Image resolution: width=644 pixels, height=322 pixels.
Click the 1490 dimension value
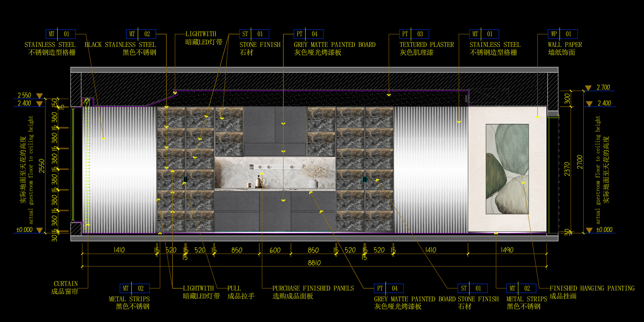(x=507, y=250)
